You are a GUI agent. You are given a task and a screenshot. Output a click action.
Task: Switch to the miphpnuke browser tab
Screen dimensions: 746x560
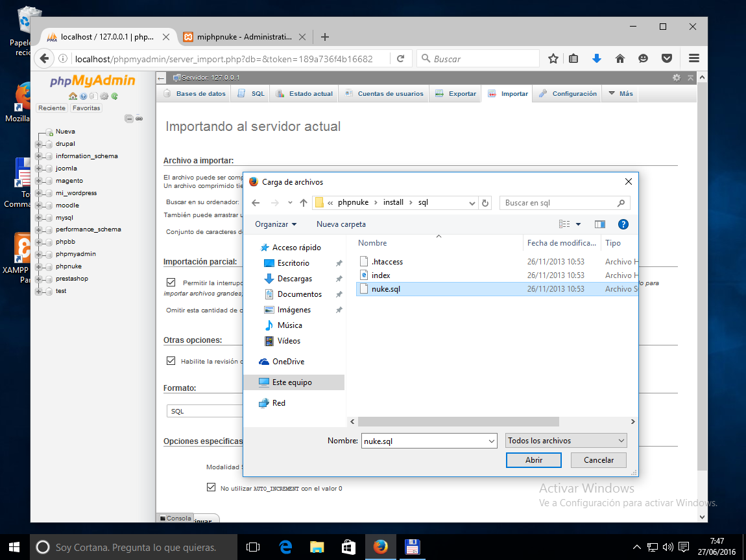245,37
